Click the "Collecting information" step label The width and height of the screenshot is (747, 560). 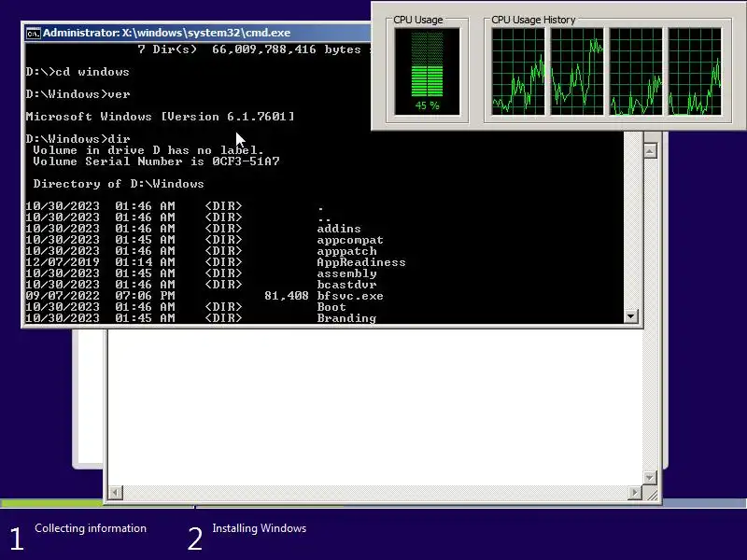tap(91, 528)
